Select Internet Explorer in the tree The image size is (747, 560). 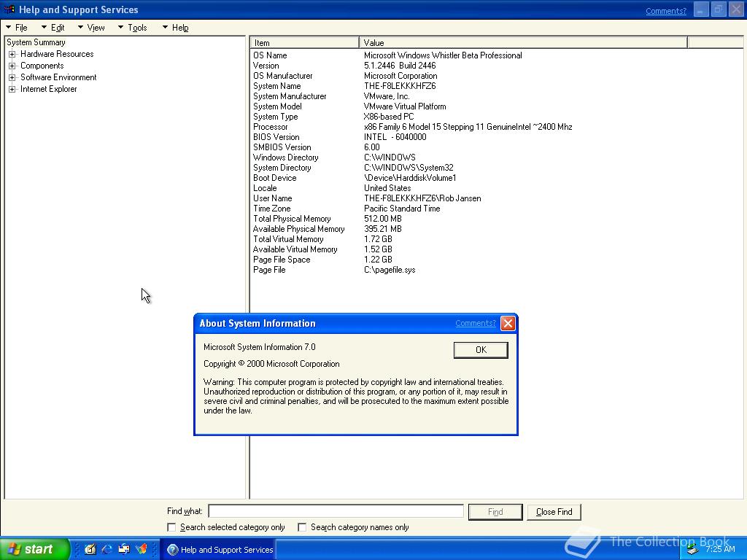click(48, 89)
